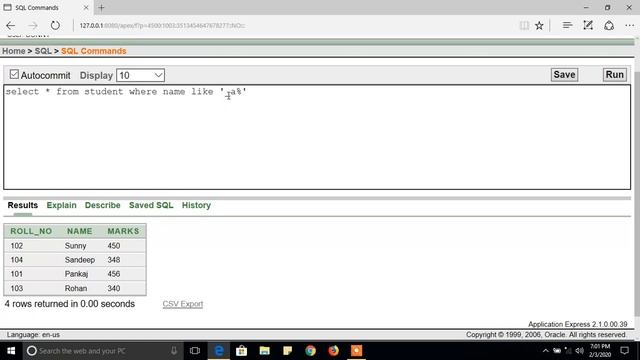Close the SQL Commands browser tab

coord(86,7)
